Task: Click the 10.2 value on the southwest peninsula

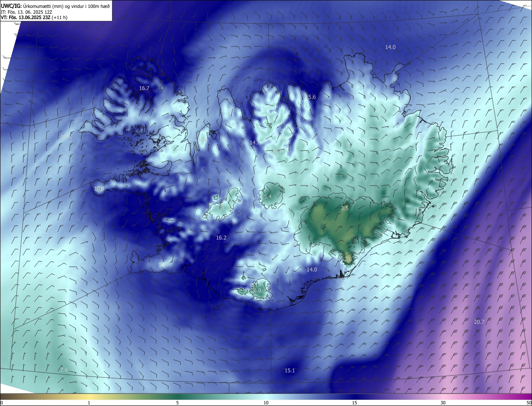Action: tap(163, 264)
